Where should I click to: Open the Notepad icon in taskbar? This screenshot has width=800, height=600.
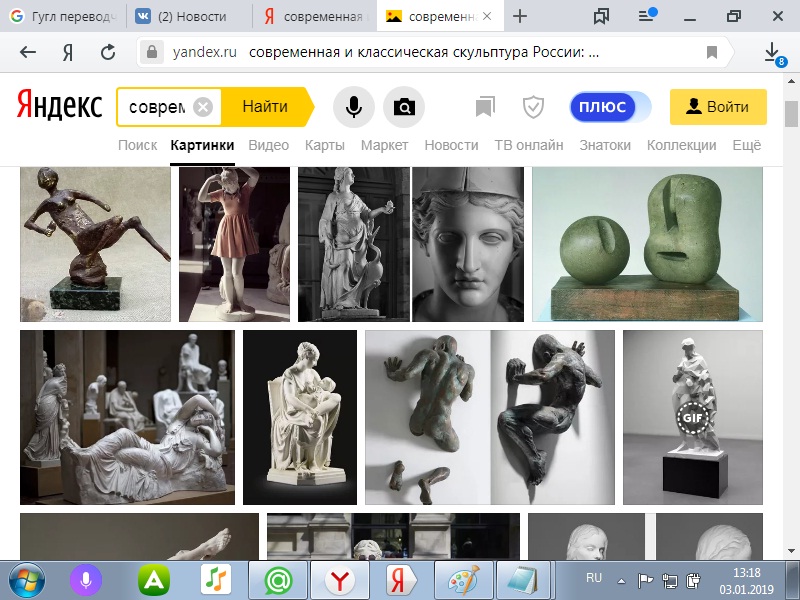click(523, 581)
